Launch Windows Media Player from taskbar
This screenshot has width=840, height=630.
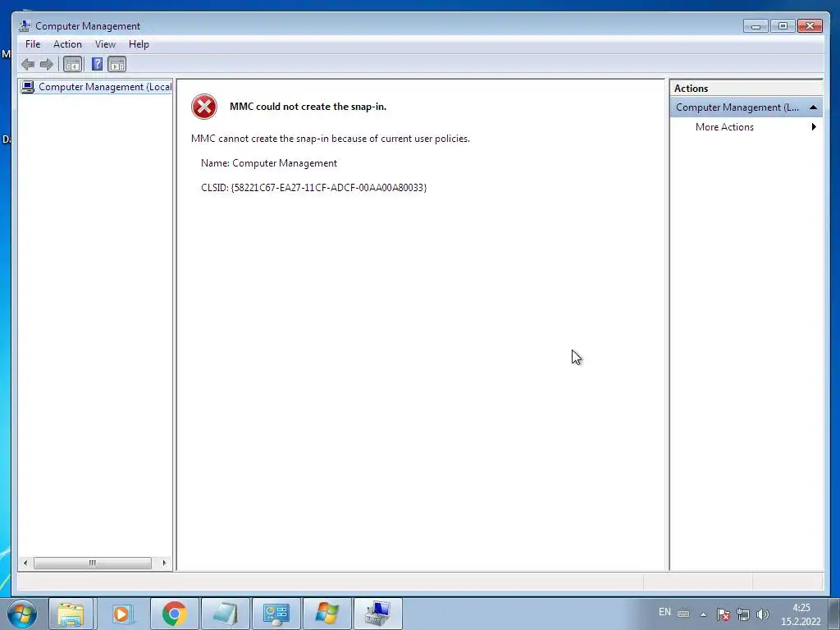(x=121, y=614)
